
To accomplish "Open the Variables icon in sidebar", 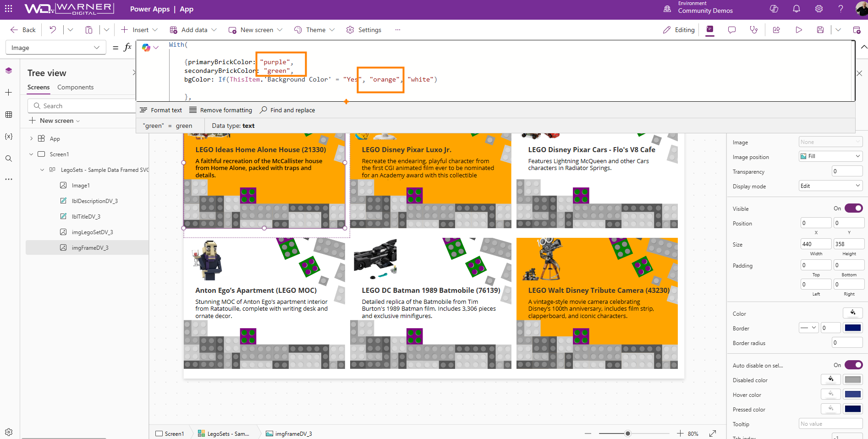I will coord(9,137).
